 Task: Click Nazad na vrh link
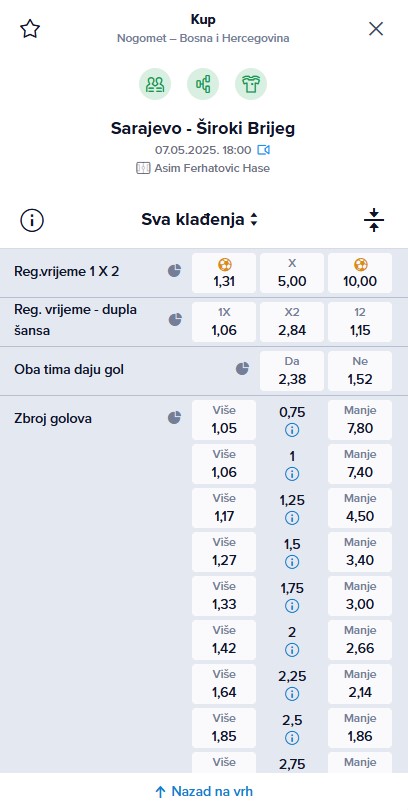click(x=204, y=791)
